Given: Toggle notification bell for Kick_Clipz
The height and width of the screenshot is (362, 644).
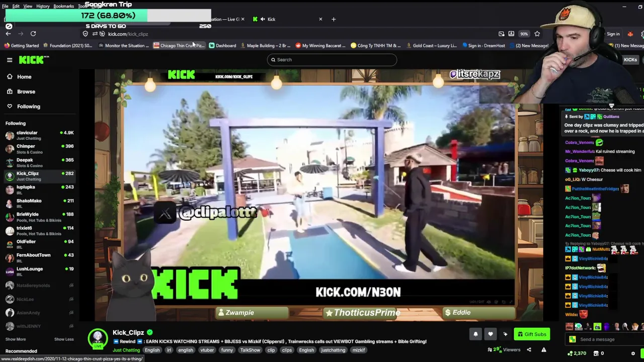Looking at the screenshot, I should tap(475, 334).
